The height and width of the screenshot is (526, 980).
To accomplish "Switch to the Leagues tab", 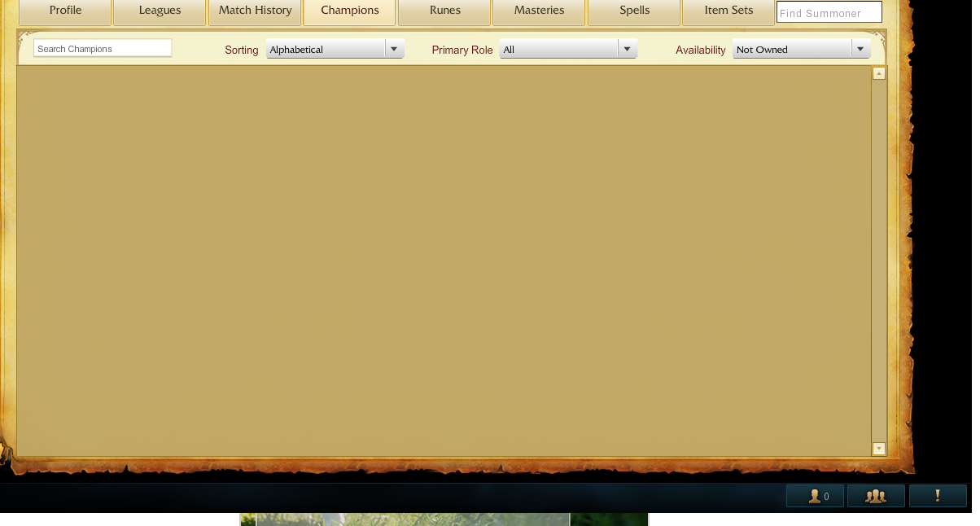I will [x=160, y=11].
